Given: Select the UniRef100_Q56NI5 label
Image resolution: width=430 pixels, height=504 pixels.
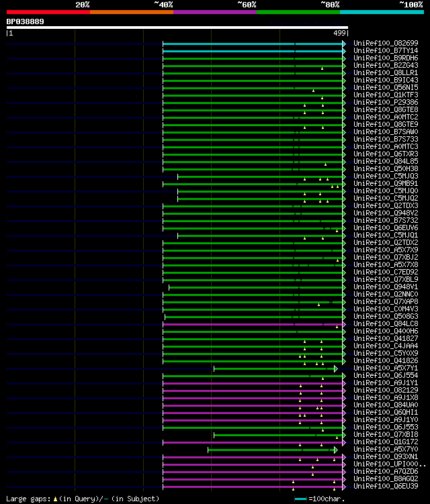Looking at the screenshot, I should tap(386, 87).
